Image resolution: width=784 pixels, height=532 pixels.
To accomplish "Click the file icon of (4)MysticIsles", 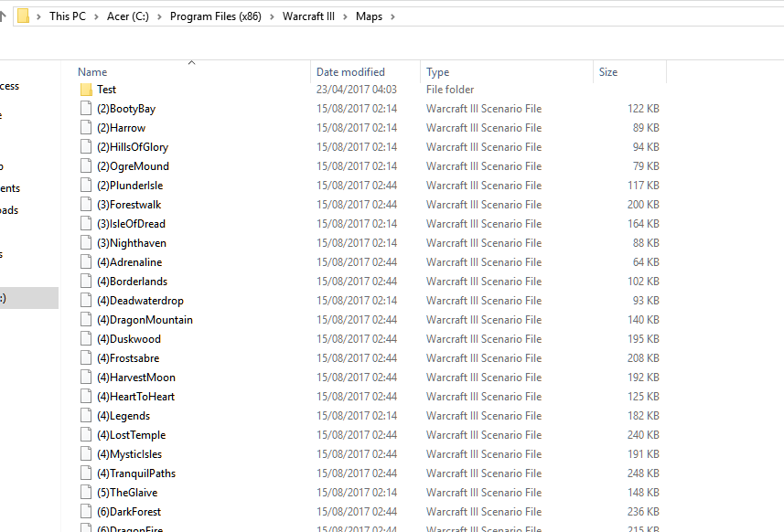I will tap(86, 454).
